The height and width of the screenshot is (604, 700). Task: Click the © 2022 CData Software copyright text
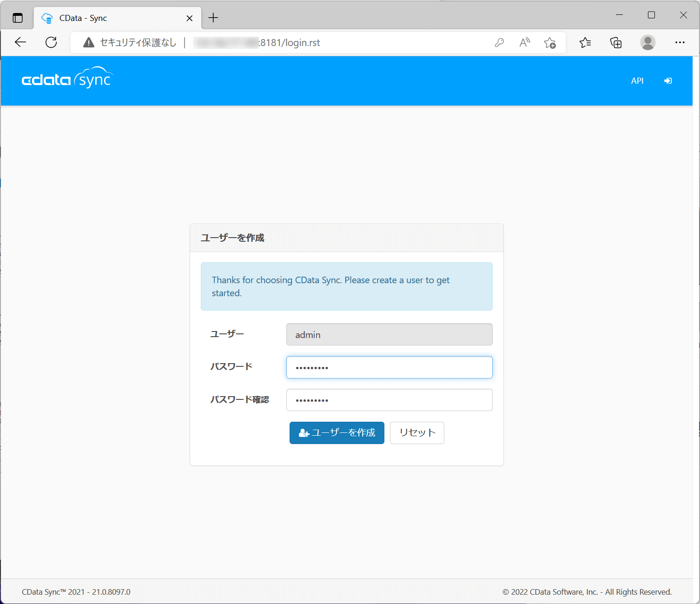pos(587,592)
